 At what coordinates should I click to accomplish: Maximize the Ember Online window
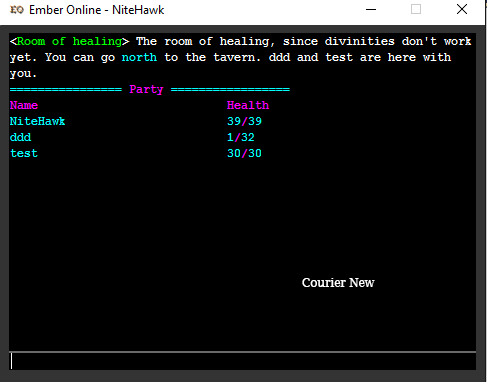point(416,9)
